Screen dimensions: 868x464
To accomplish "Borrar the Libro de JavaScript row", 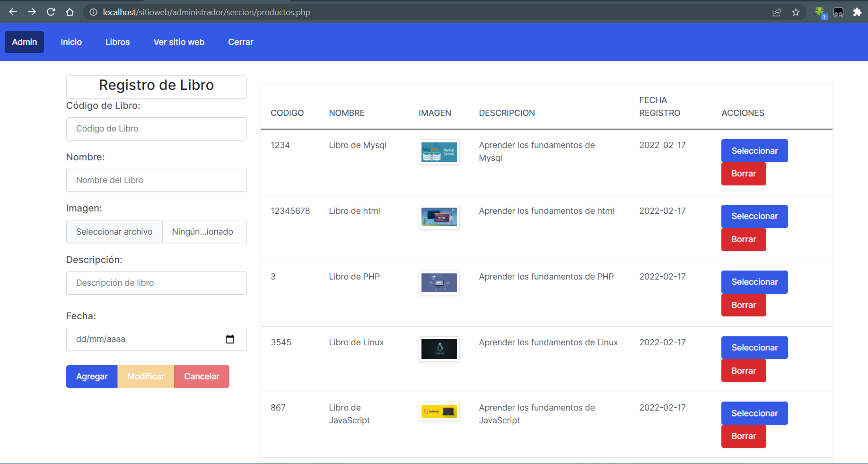I will (744, 436).
